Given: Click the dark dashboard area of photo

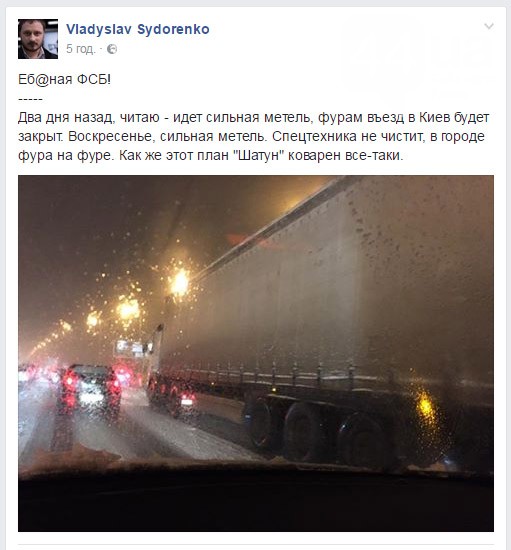Looking at the screenshot, I should 256,502.
